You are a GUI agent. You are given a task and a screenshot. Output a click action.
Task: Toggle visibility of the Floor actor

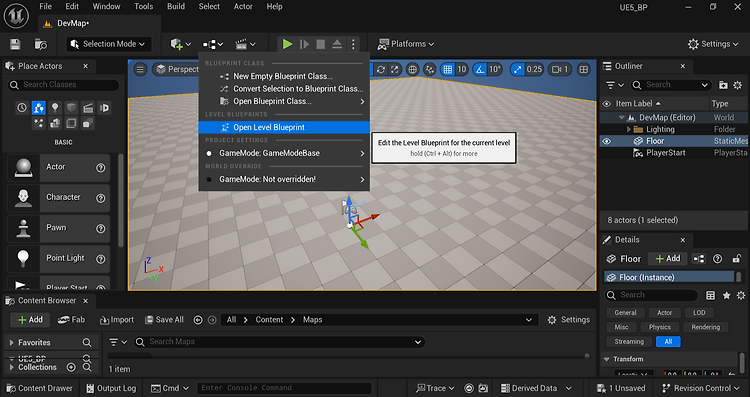pos(607,141)
